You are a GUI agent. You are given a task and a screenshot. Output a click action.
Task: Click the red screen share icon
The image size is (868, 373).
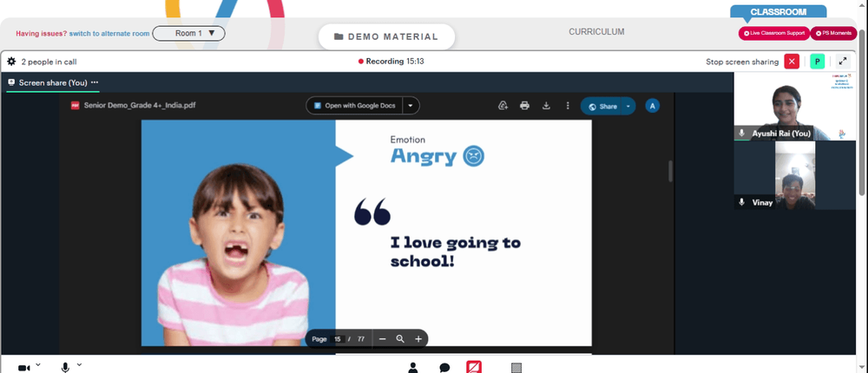click(474, 367)
